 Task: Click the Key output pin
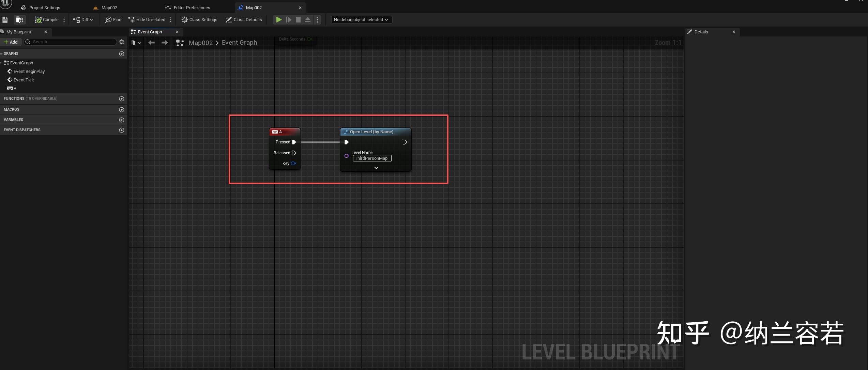tap(293, 164)
